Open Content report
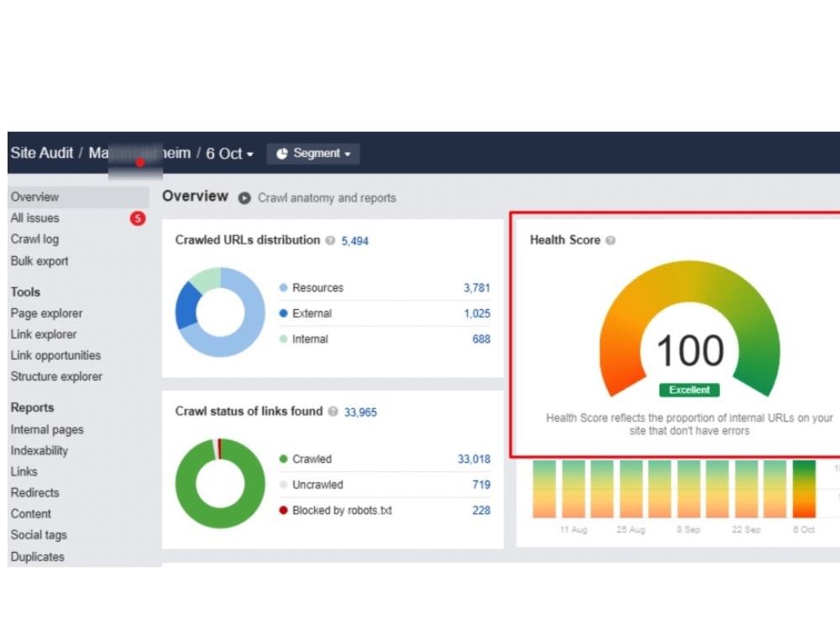Screen dimensions: 840x630 [x=30, y=514]
